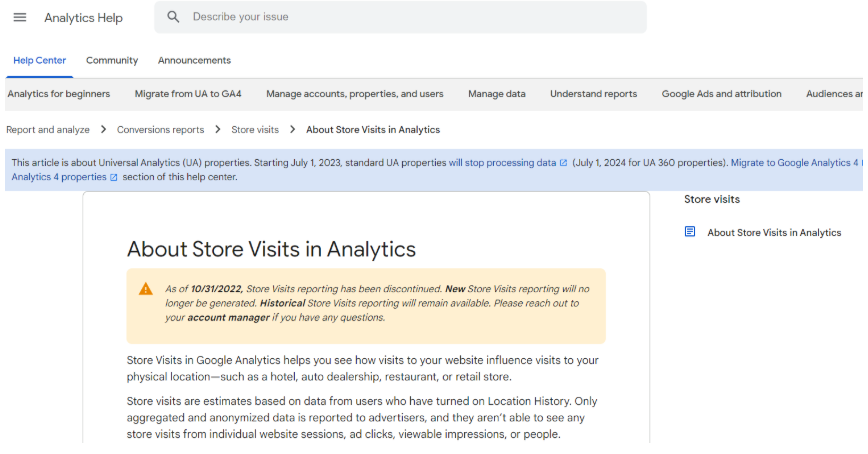Click chevron after 'Report and analyze' breadcrumb

click(x=103, y=130)
